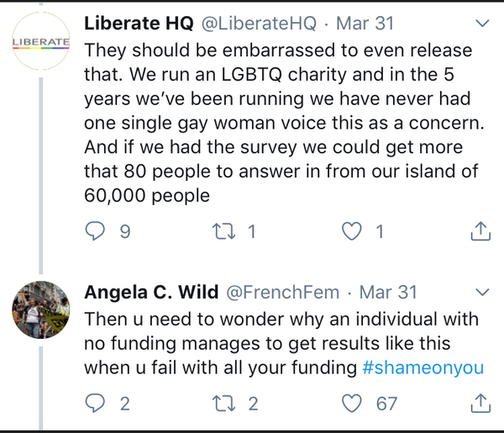This screenshot has height=433, width=504.
Task: Open Liberate HQ tweet options chevron
Action: (480, 22)
